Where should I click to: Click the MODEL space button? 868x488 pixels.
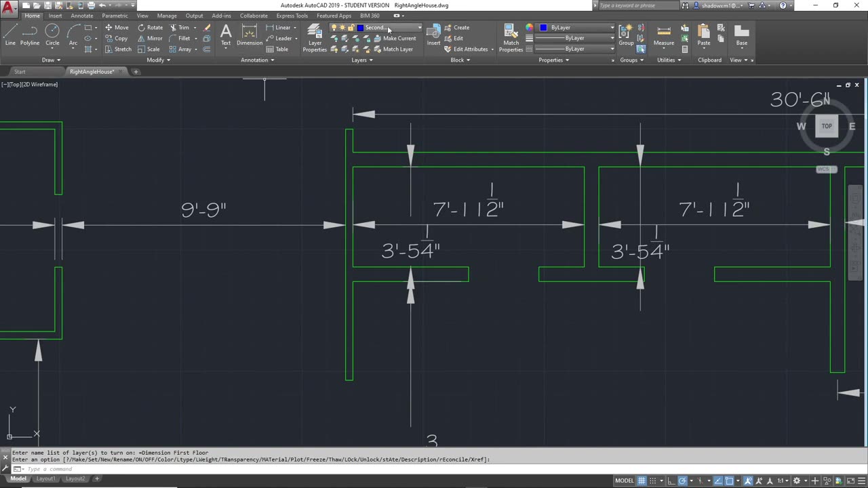(x=625, y=481)
